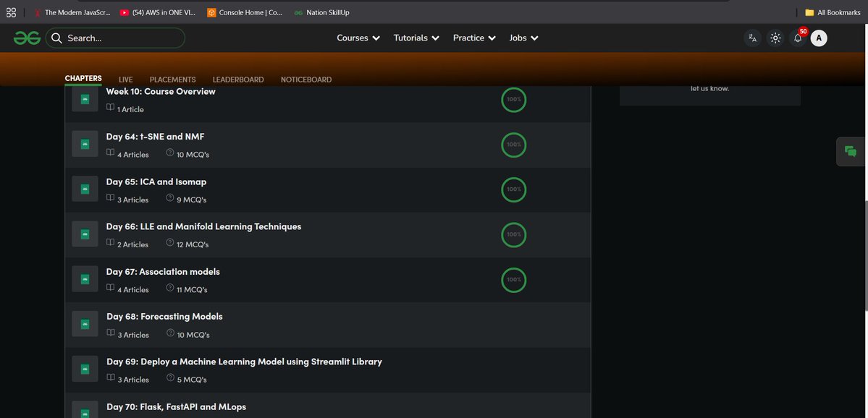Open 'Day 64: t-SNE and NMF' chapter
868x418 pixels.
coord(155,137)
